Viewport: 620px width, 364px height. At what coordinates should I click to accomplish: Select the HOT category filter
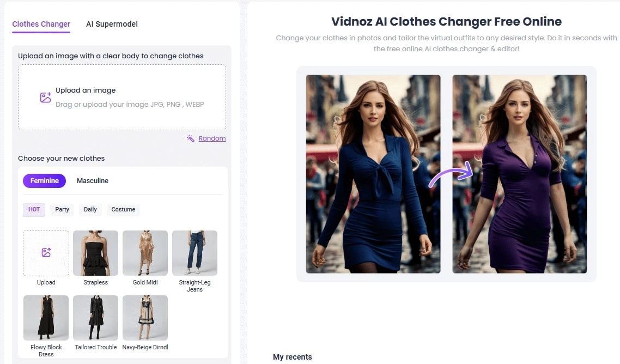[x=34, y=209]
